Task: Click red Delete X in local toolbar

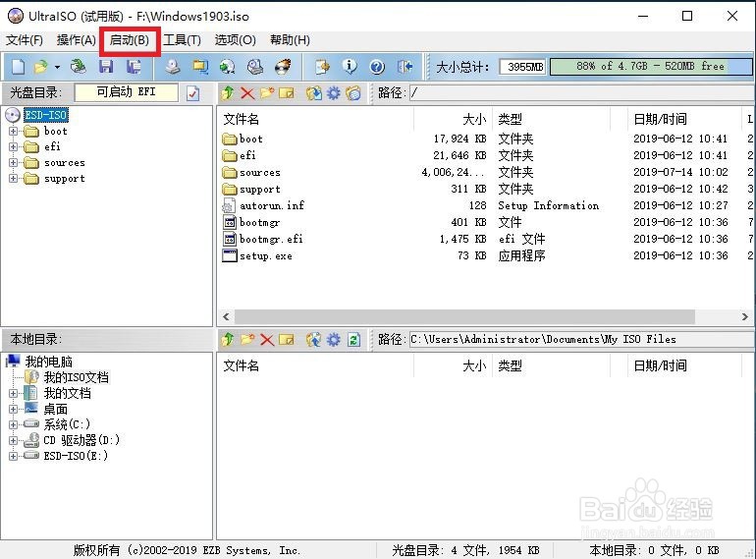Action: [x=267, y=340]
